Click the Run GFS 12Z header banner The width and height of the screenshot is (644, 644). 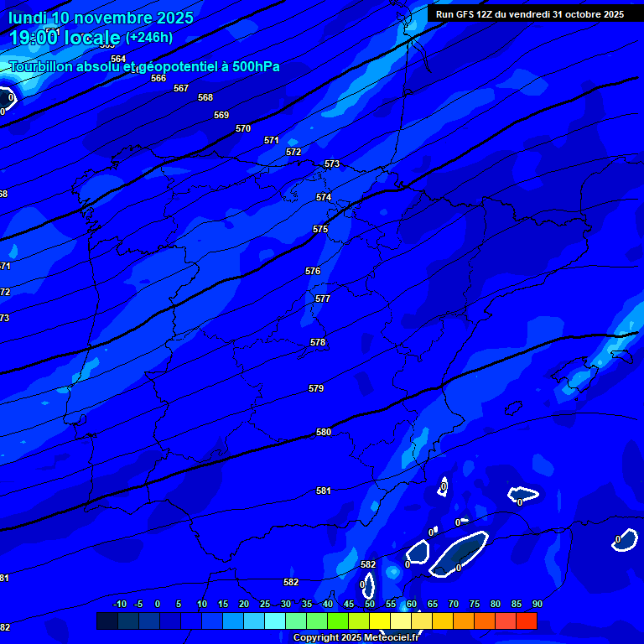[x=529, y=14]
